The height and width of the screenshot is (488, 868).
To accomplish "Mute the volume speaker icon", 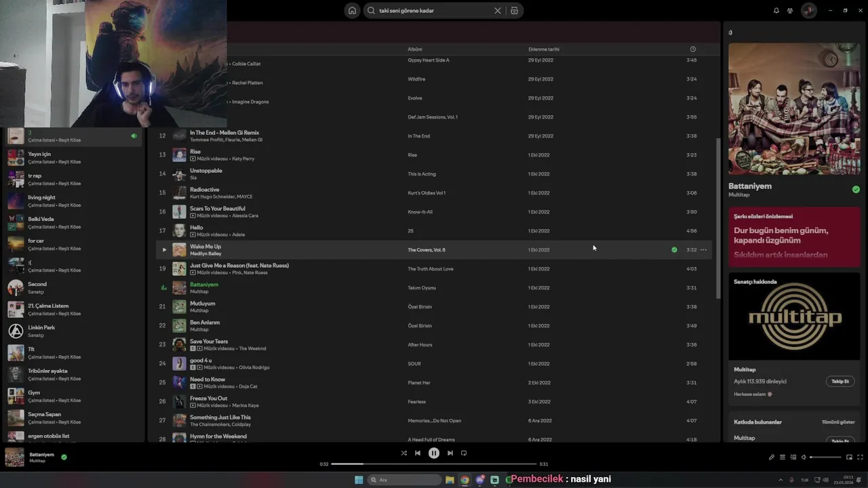I will (x=804, y=457).
